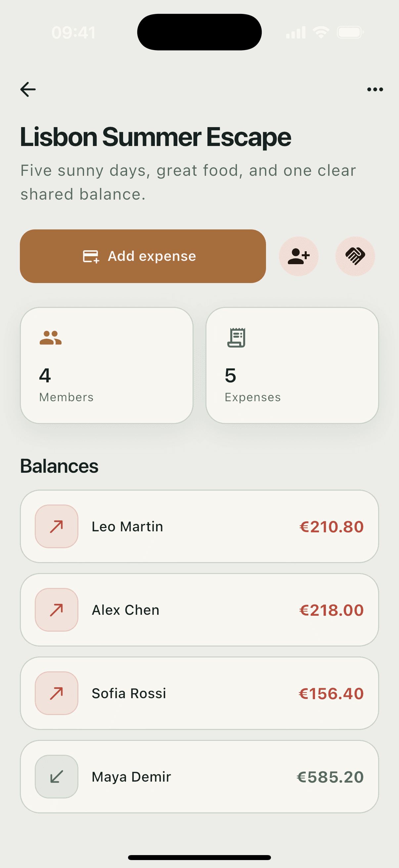Tap the handshake settle up icon

[355, 256]
